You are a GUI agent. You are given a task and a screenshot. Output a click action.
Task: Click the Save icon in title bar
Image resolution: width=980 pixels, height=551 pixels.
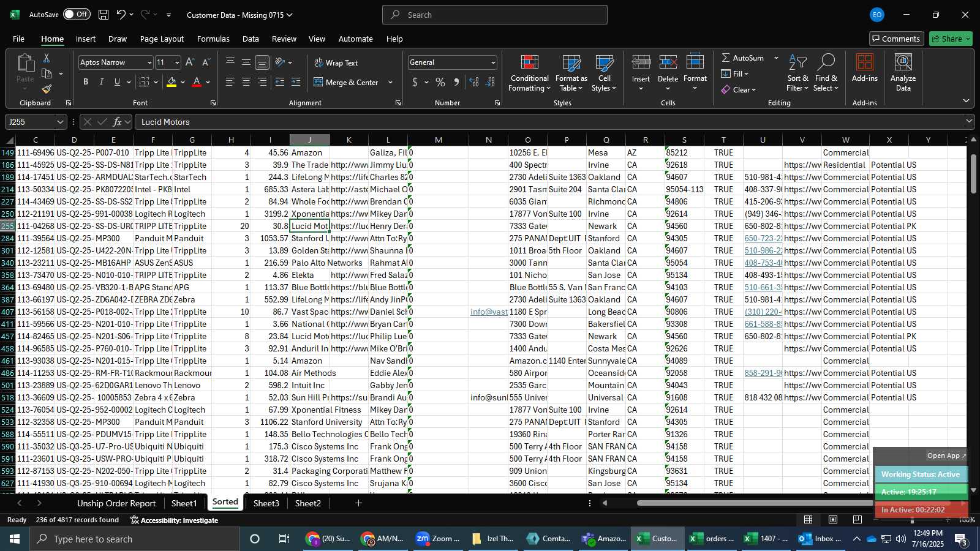[x=104, y=15]
